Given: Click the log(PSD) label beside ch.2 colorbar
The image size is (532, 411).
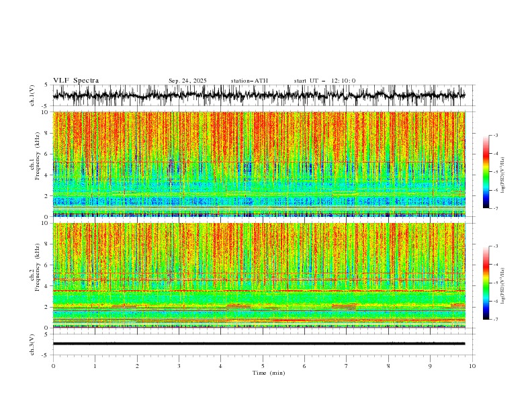Looking at the screenshot, I should tap(502, 285).
